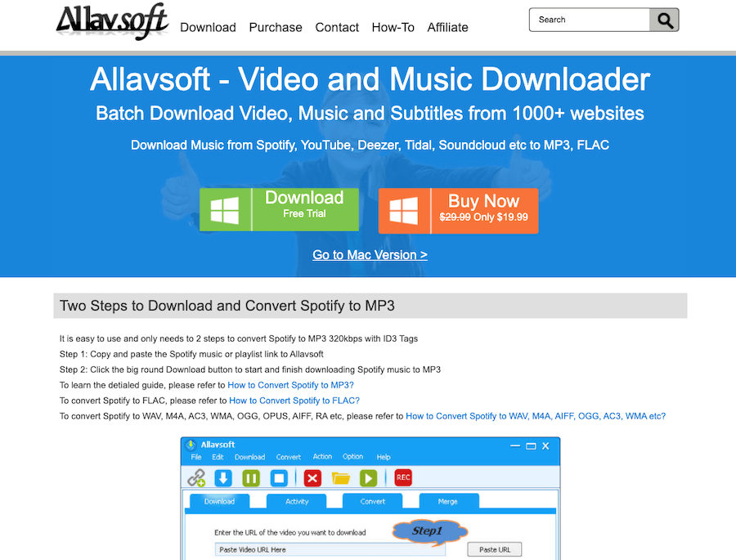Open the Download menu in Allavsoft window
Viewport: 736px width, 560px height.
[249, 457]
